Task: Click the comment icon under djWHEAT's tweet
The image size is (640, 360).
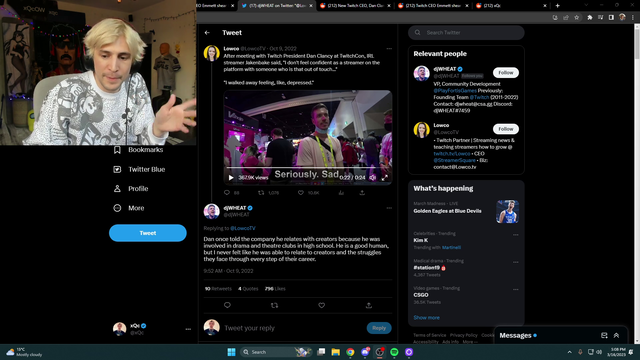Action: click(x=227, y=305)
